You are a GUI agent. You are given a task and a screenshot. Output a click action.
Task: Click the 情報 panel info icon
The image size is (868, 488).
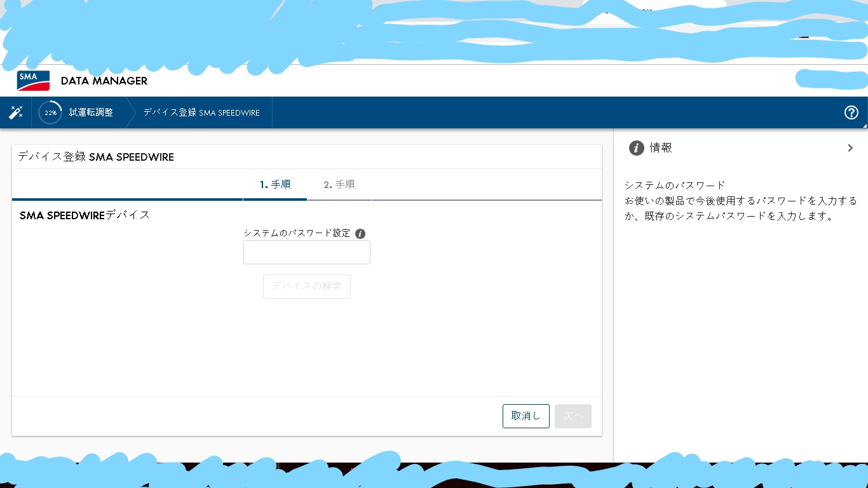(x=637, y=148)
